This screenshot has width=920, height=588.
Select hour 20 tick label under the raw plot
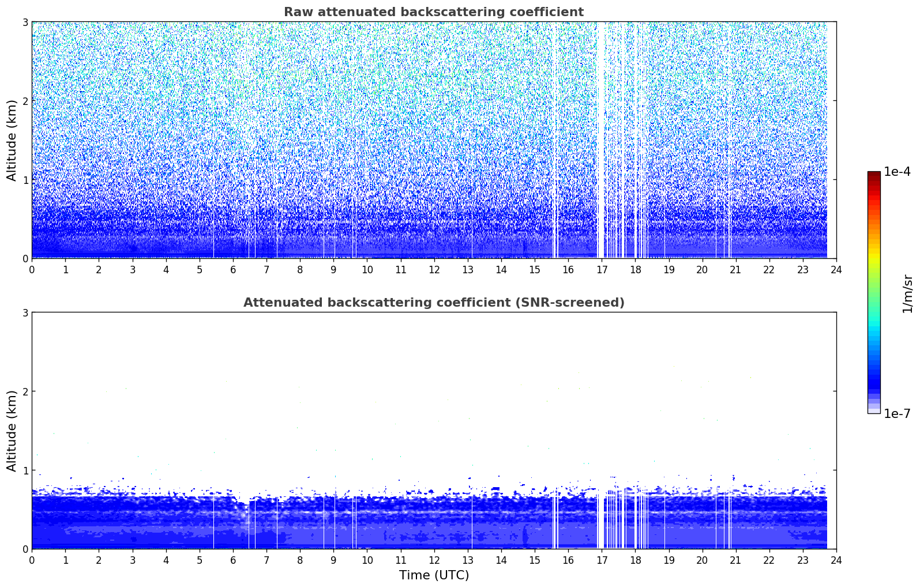click(x=702, y=270)
